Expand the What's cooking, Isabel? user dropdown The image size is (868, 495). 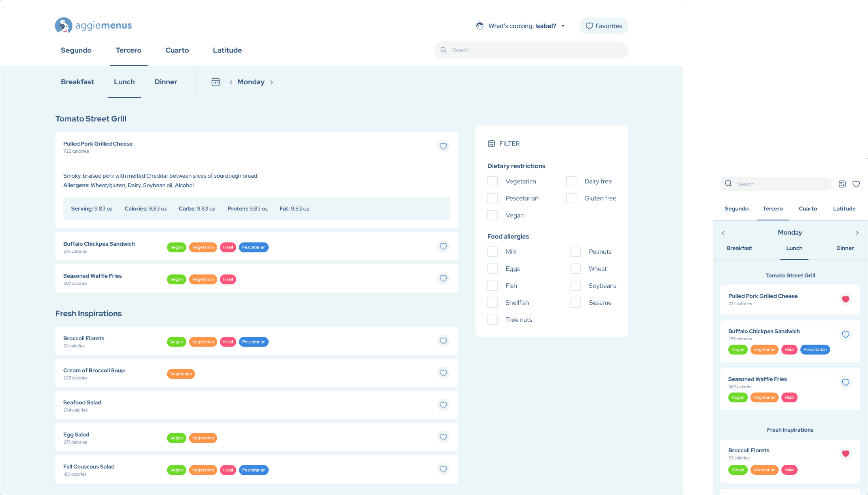coord(521,26)
